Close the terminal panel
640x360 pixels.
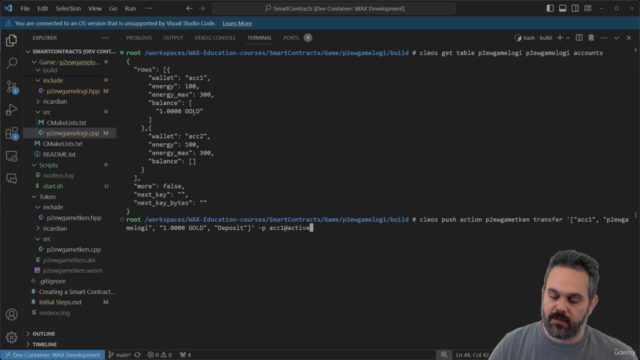629,38
